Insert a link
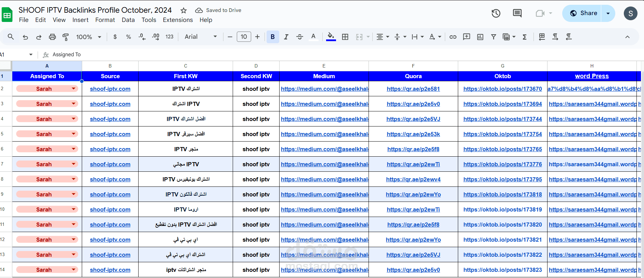644x278 pixels. (x=453, y=37)
